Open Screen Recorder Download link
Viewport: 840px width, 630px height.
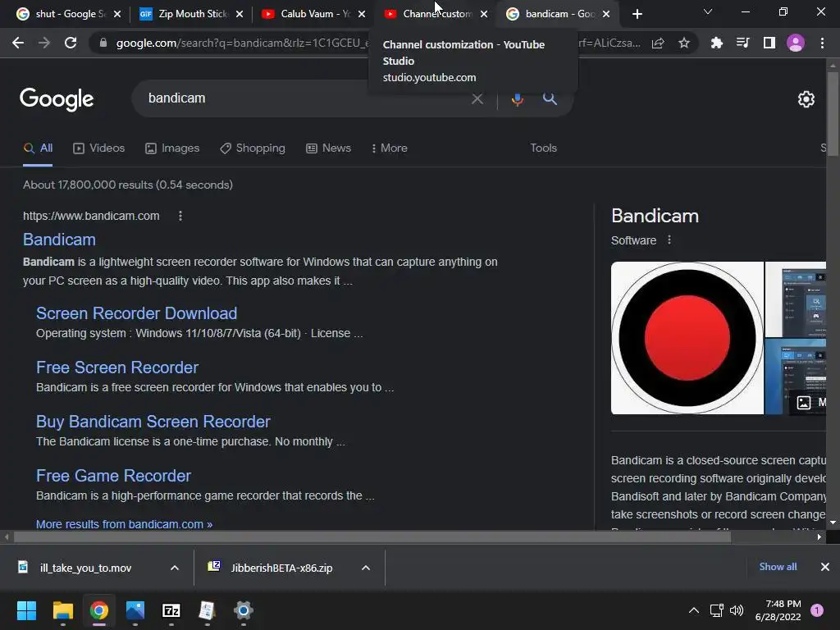(137, 313)
